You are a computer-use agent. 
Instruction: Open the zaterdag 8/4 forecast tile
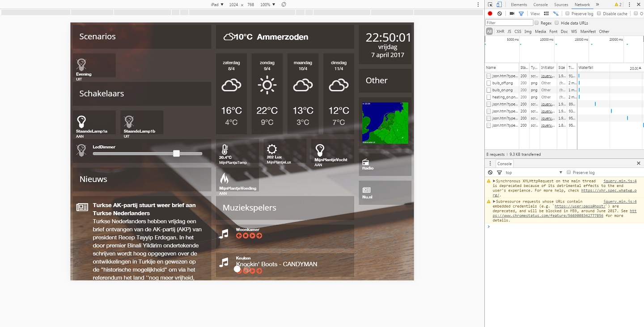[x=231, y=94]
